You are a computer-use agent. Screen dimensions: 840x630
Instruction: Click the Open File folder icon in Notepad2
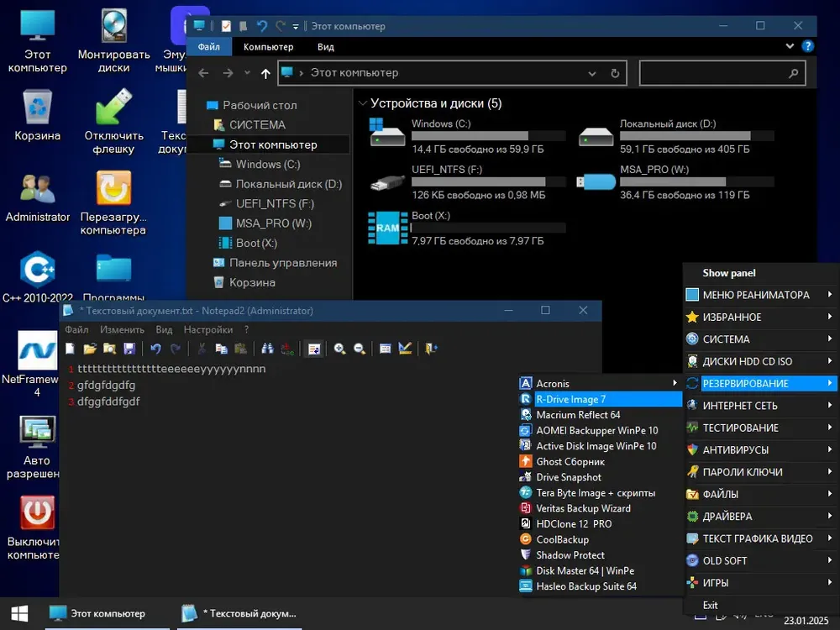[90, 349]
